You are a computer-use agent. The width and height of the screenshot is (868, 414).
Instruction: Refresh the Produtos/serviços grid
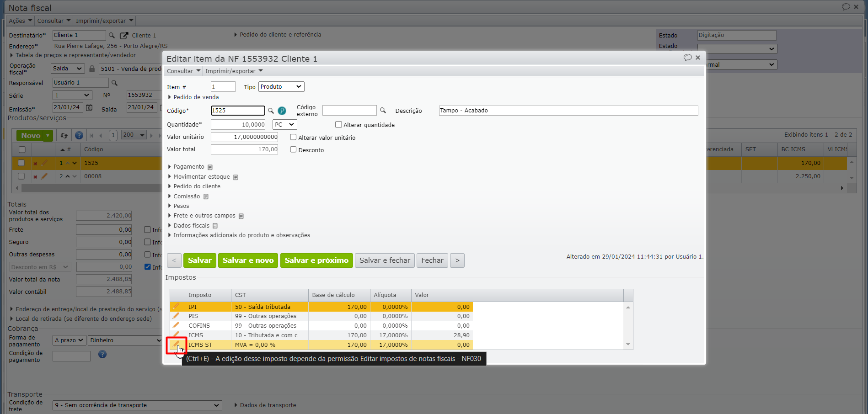(x=64, y=135)
